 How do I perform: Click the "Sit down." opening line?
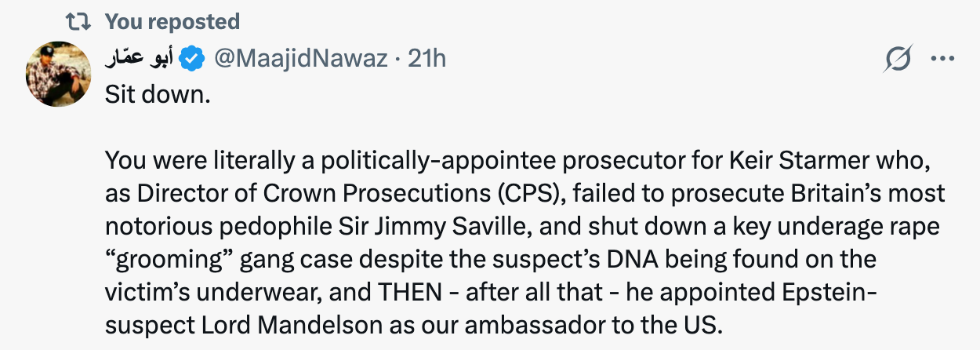tap(158, 97)
